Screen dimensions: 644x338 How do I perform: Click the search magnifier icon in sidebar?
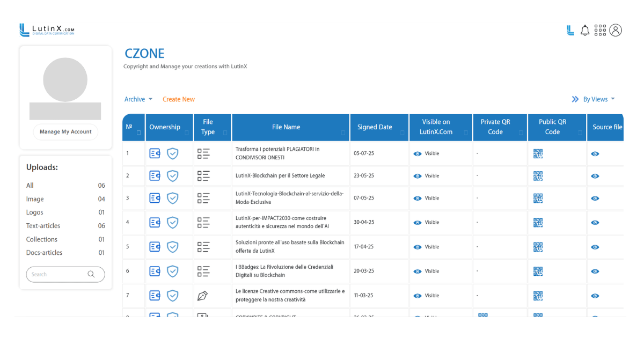pyautogui.click(x=91, y=274)
